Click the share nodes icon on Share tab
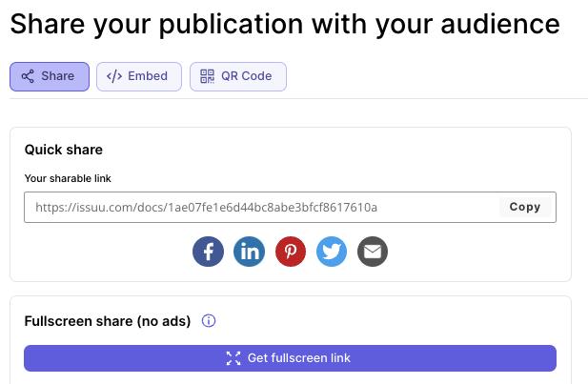Viewport: 588px width, 384px height. tap(28, 76)
